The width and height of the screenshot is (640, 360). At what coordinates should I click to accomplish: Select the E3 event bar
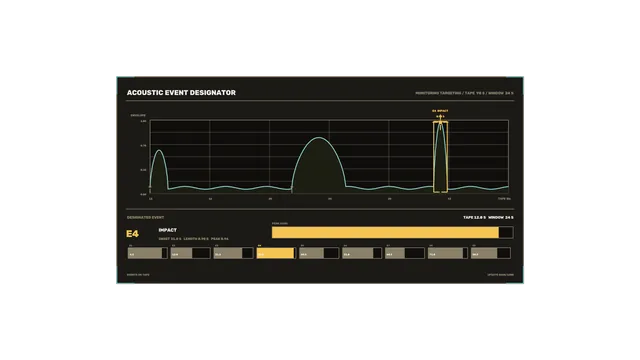(233, 253)
